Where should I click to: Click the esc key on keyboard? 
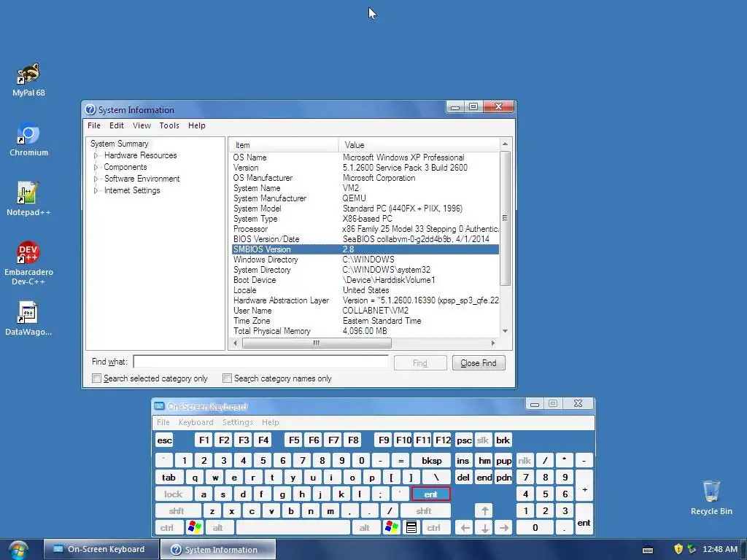pos(164,440)
